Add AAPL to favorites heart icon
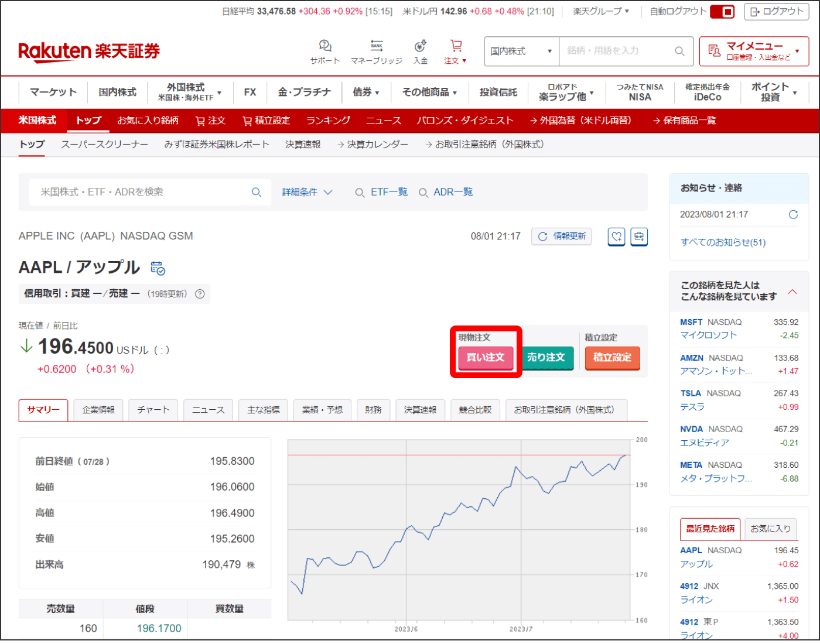The width and height of the screenshot is (820, 644). click(x=616, y=237)
